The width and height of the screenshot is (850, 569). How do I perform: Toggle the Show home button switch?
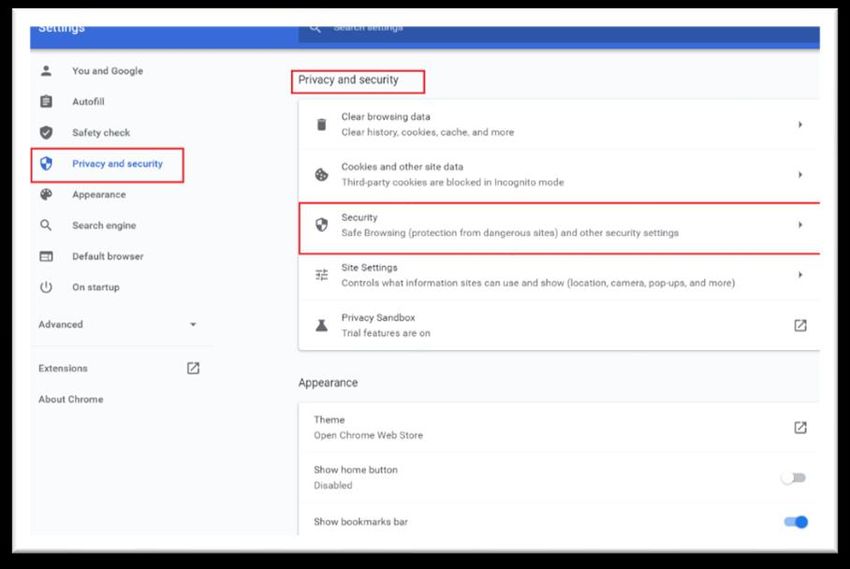[794, 477]
